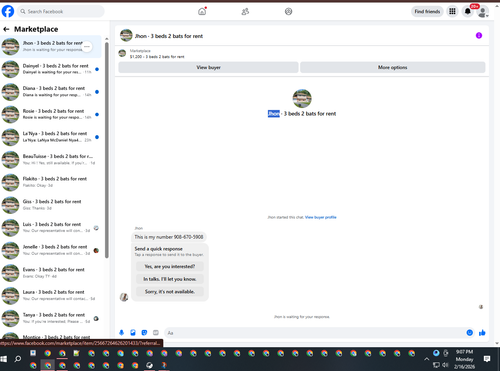Open the Facebook menu grid icon
Screen dimensions: 500x371
(452, 11)
